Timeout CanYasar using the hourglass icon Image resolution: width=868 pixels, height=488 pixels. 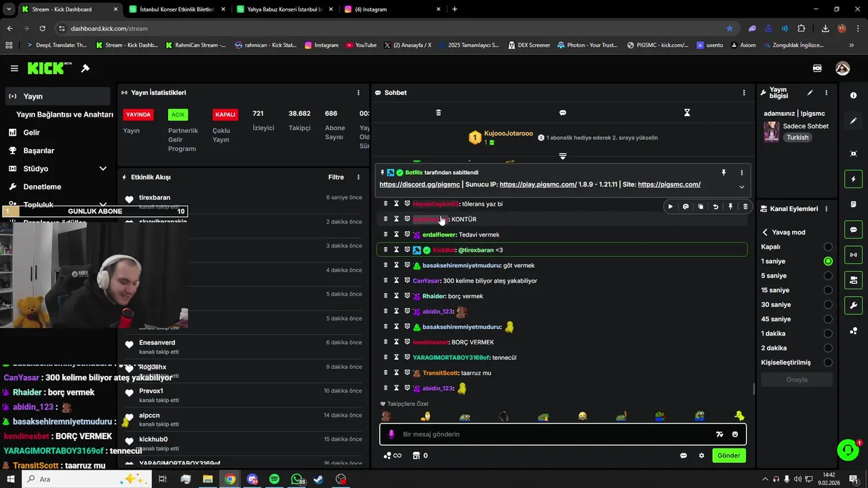point(397,281)
